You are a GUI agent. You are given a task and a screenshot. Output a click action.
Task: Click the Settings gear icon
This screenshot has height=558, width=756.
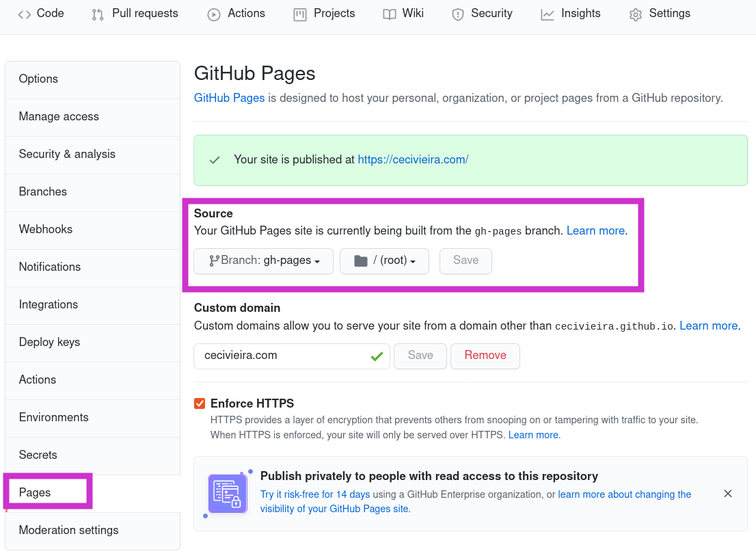click(x=636, y=14)
